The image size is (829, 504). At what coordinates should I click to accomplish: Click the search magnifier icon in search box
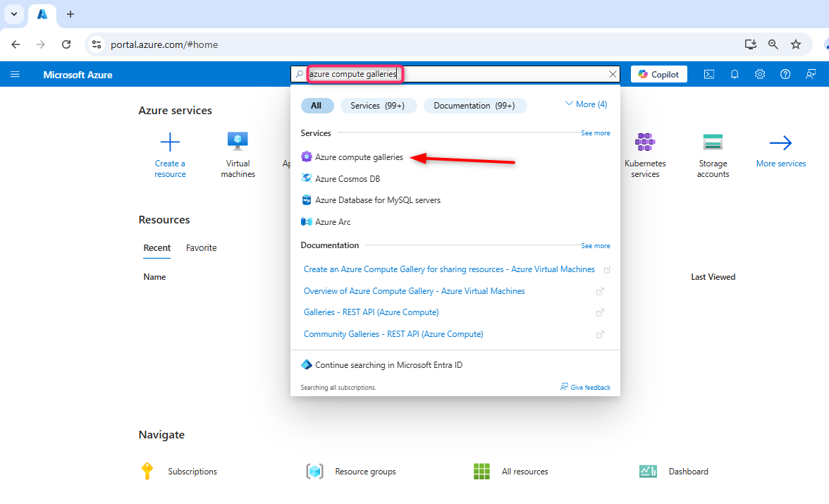(299, 74)
